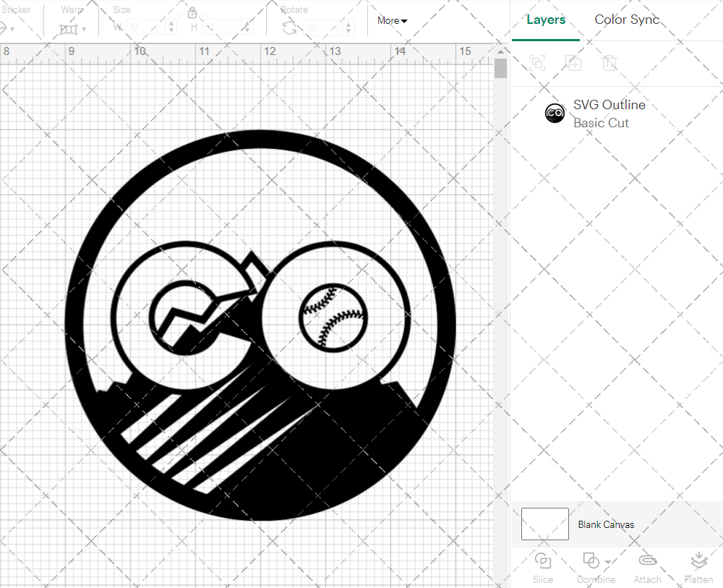Click the Duplicate layer icon
Screen dimensions: 723x588
pos(574,63)
